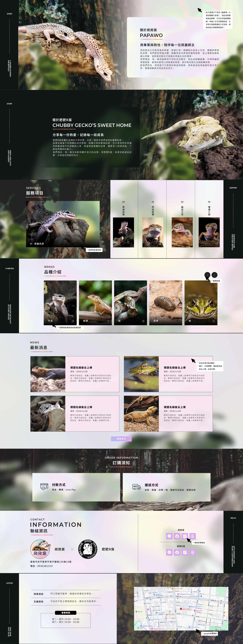Click the 週二～週四 10:00 - 19:00 hours line
This screenshot has height=644, width=243.
[66, 619]
